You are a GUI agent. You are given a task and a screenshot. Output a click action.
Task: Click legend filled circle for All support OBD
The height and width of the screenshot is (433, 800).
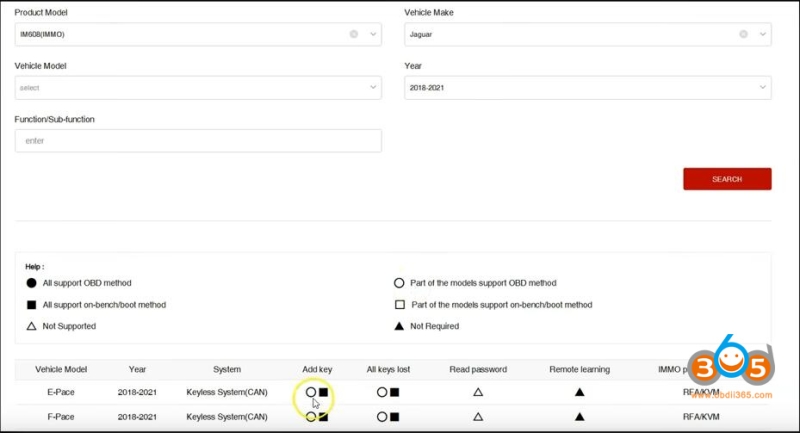31,283
